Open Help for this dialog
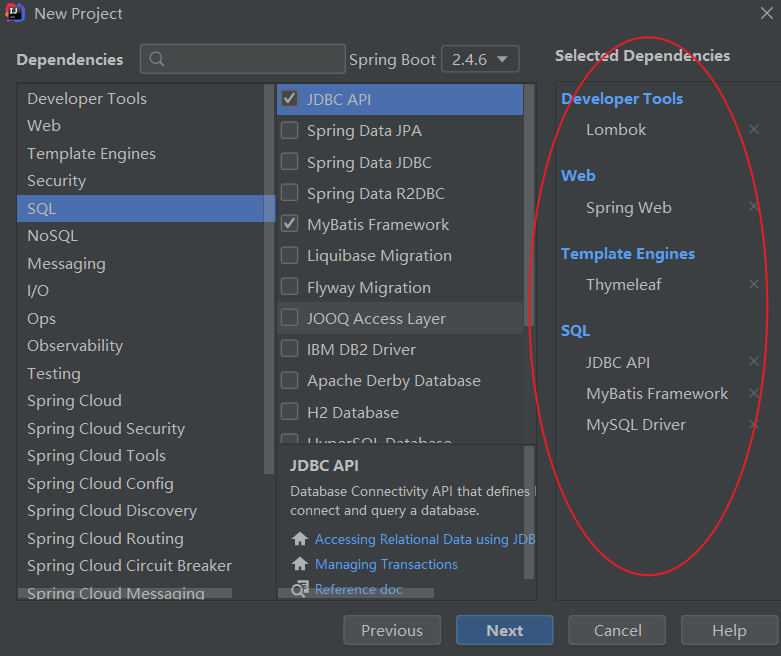 [729, 630]
